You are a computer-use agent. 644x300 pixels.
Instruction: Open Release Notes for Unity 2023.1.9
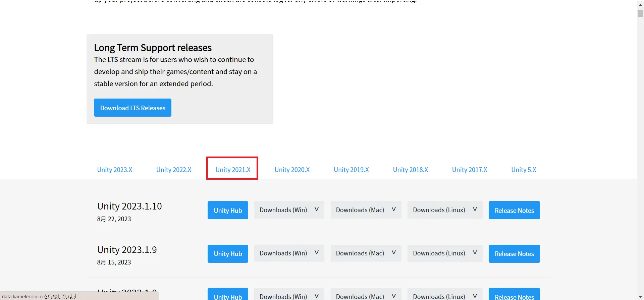tap(514, 254)
